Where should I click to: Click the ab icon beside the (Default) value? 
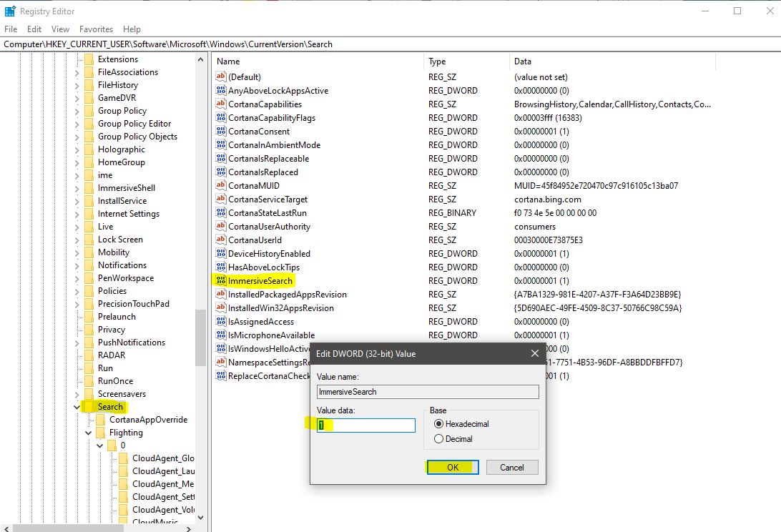[x=220, y=77]
